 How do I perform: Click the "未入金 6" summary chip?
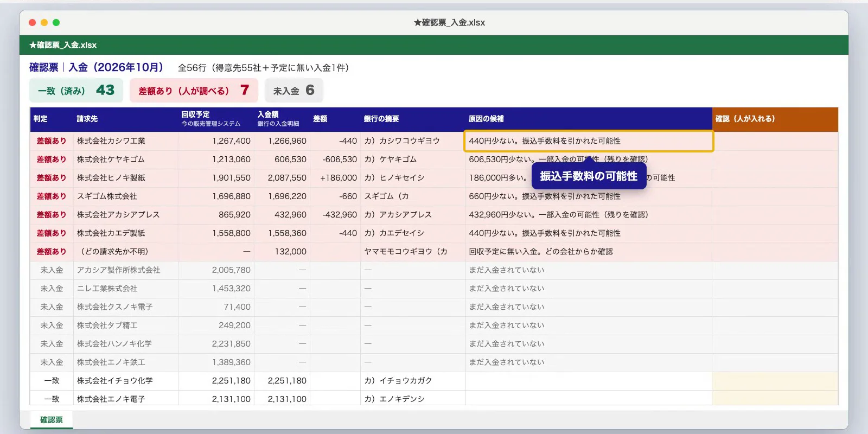pyautogui.click(x=293, y=90)
